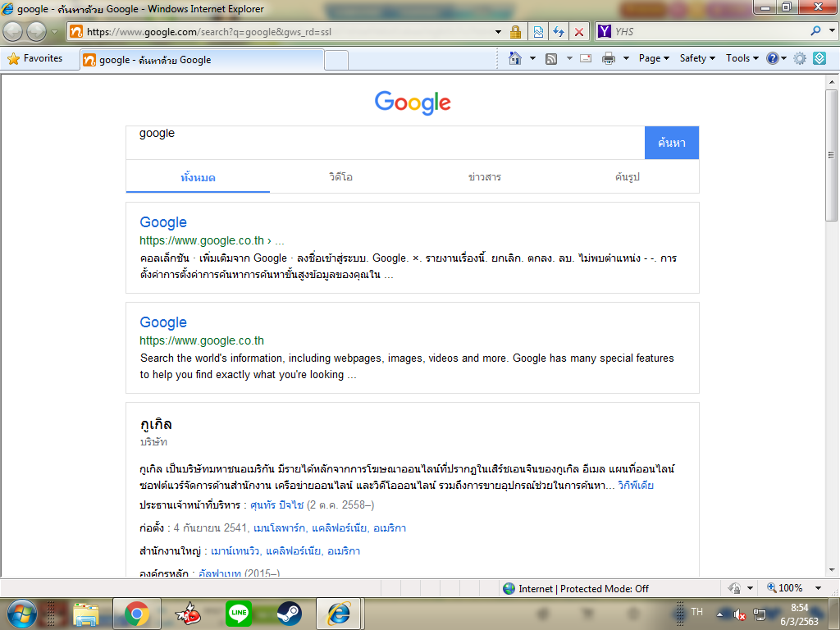Viewport: 840px width, 630px height.
Task: Toggle the Compatibility View icon
Action: coord(538,32)
